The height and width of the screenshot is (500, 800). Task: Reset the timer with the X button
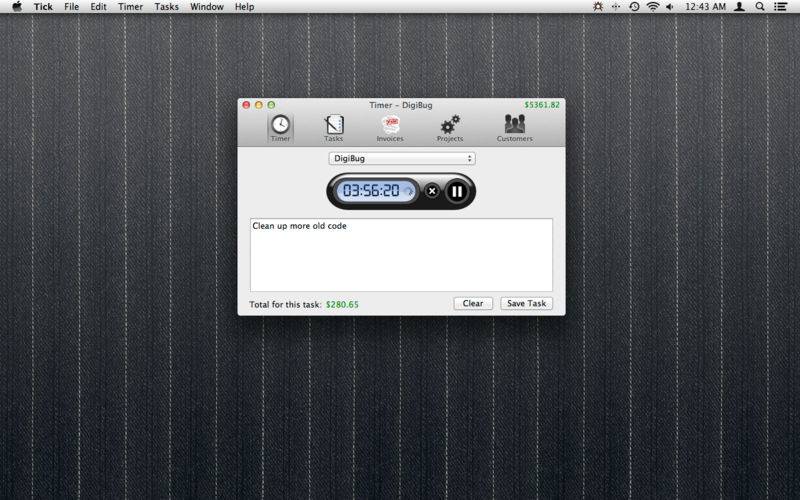(432, 191)
